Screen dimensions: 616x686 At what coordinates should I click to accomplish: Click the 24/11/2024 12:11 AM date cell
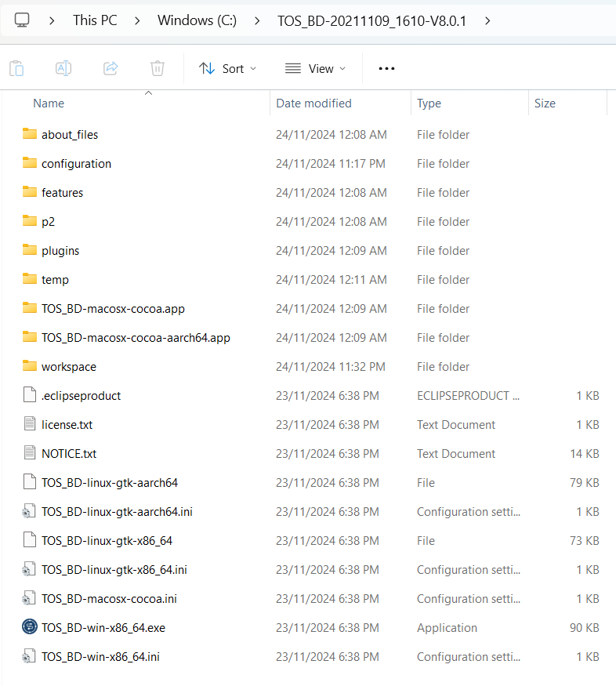tap(331, 280)
